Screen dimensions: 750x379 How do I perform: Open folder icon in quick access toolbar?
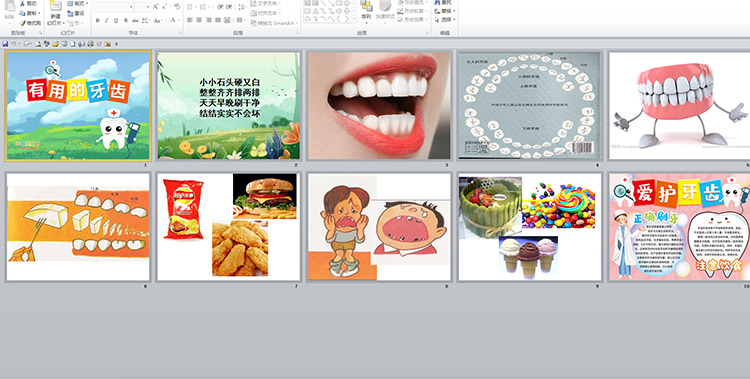coord(55,44)
